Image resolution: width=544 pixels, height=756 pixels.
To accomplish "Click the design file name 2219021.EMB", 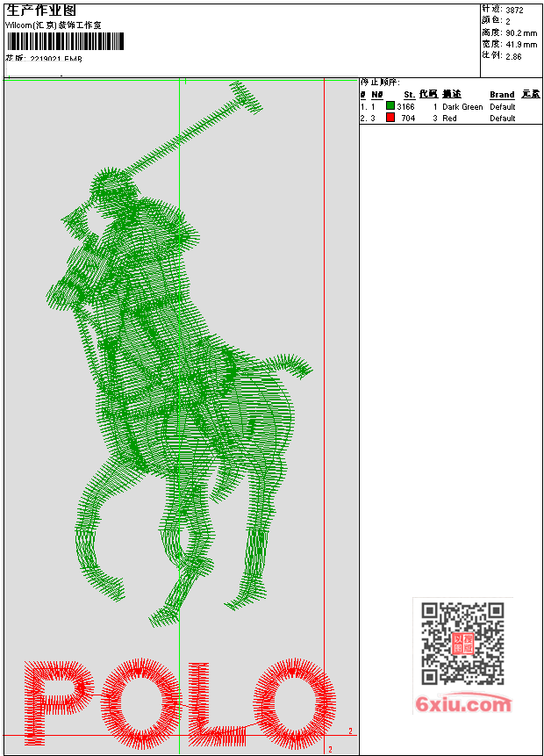I will pyautogui.click(x=56, y=59).
